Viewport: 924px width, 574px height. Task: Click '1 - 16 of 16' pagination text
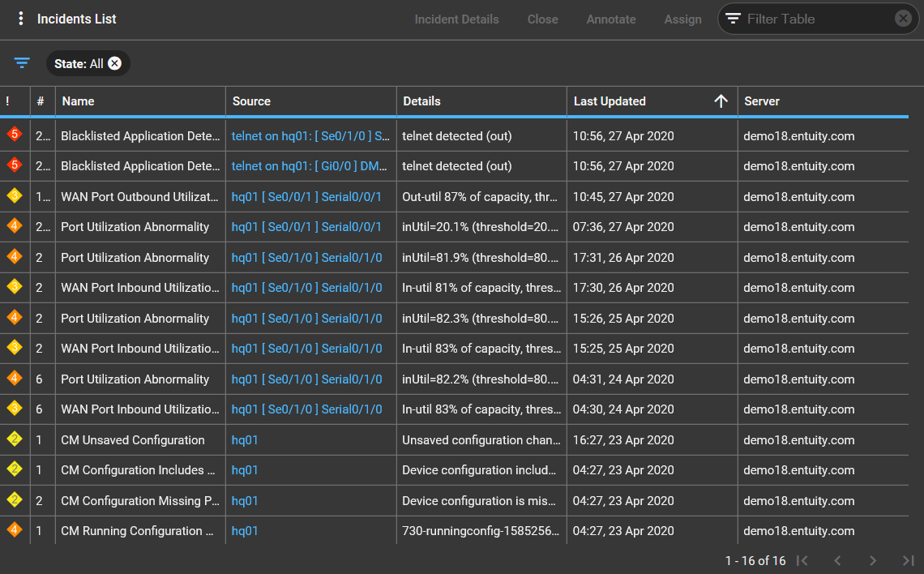tap(755, 560)
